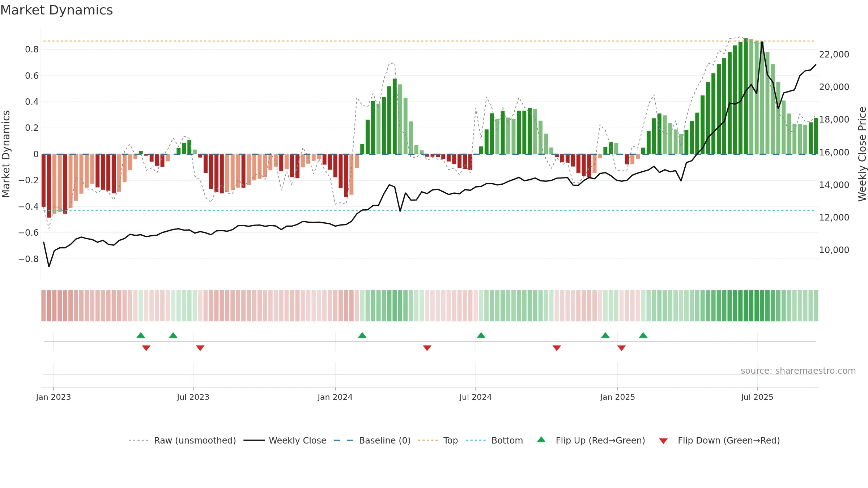Viewport: 868px width, 488px height.
Task: Toggle the Raw (unsmoothed) legend entry
Action: 182,440
